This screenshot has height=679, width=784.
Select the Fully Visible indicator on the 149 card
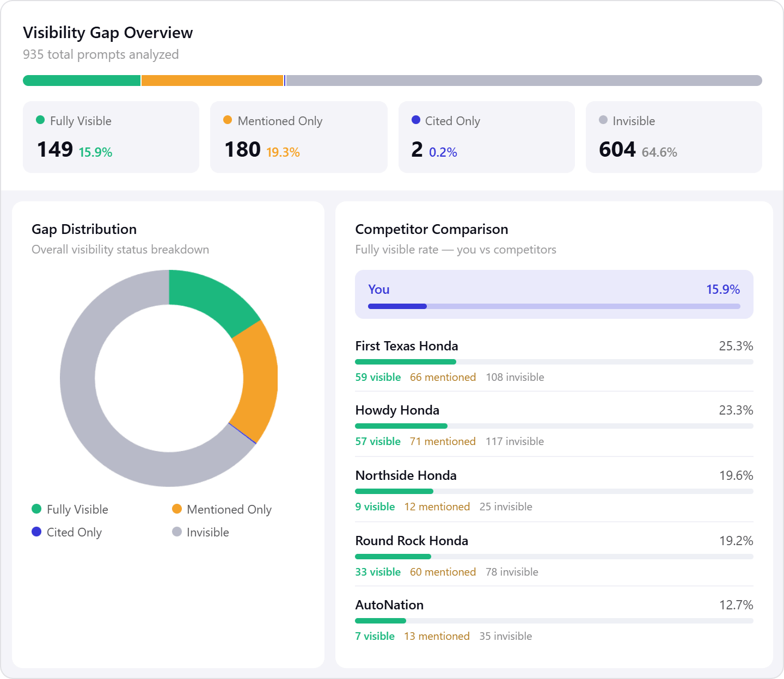40,120
